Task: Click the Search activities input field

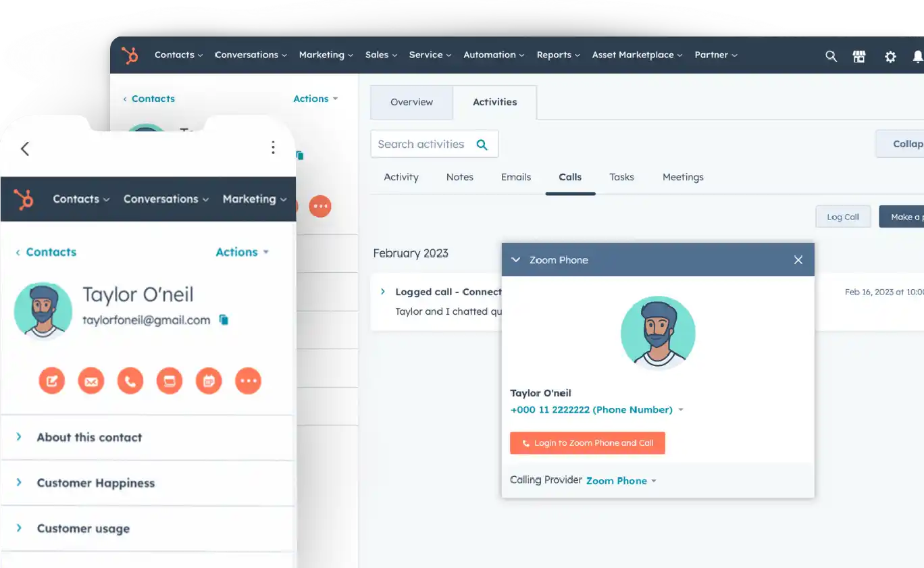Action: (x=421, y=144)
